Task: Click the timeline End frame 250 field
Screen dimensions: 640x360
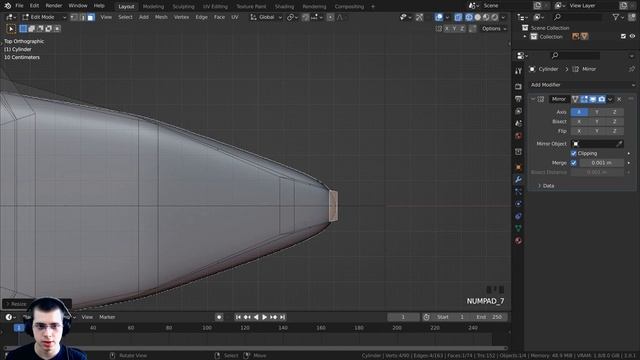Action: click(489, 317)
